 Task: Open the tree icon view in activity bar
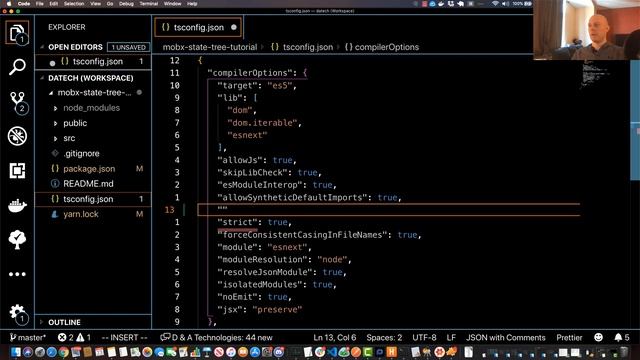[x=17, y=239]
